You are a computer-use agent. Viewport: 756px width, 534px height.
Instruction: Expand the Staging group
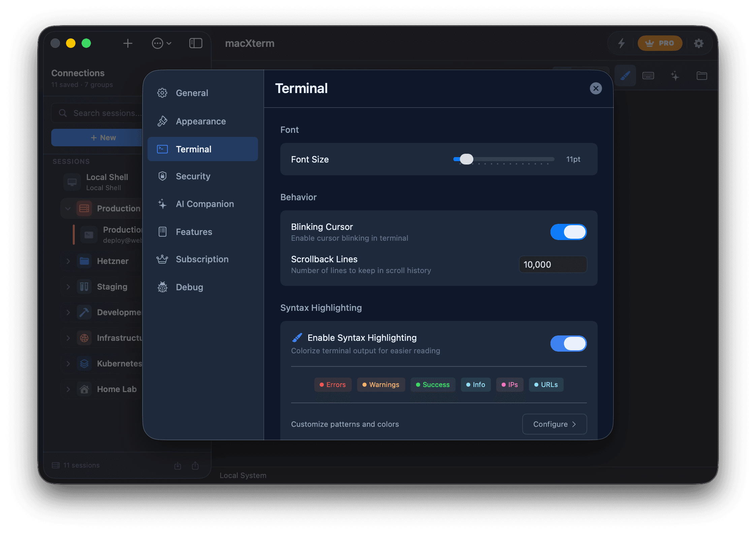pos(68,287)
